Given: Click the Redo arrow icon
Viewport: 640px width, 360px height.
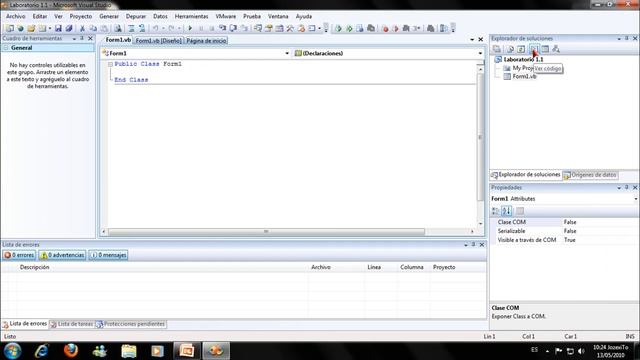Looking at the screenshot, I should pyautogui.click(x=171, y=28).
